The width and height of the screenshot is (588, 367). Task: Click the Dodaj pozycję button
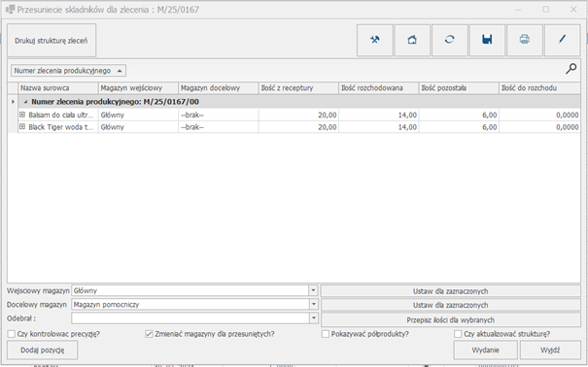[43, 350]
